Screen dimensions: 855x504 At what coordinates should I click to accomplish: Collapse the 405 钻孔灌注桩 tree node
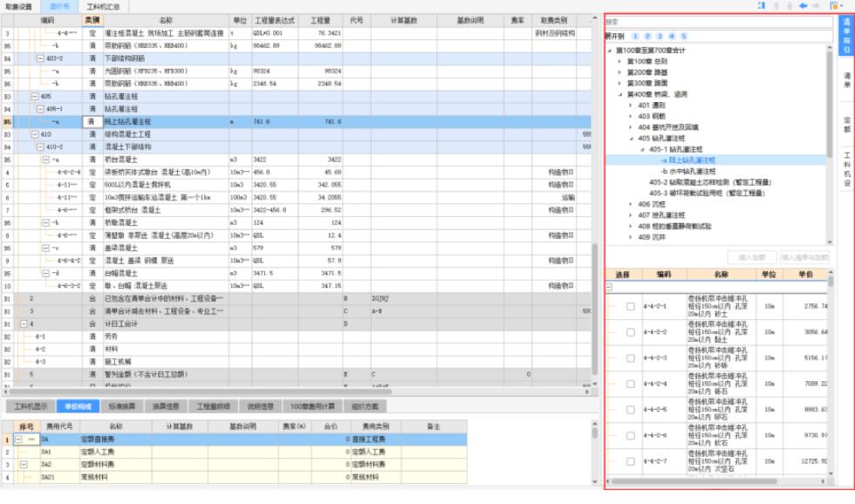tap(631, 138)
